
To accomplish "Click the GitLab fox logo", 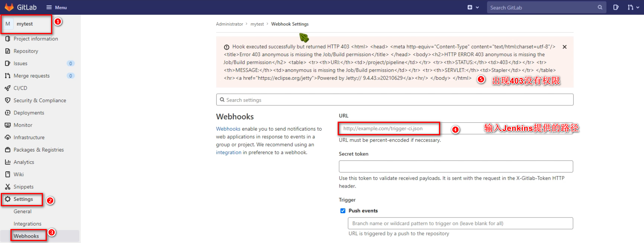I will coord(9,7).
